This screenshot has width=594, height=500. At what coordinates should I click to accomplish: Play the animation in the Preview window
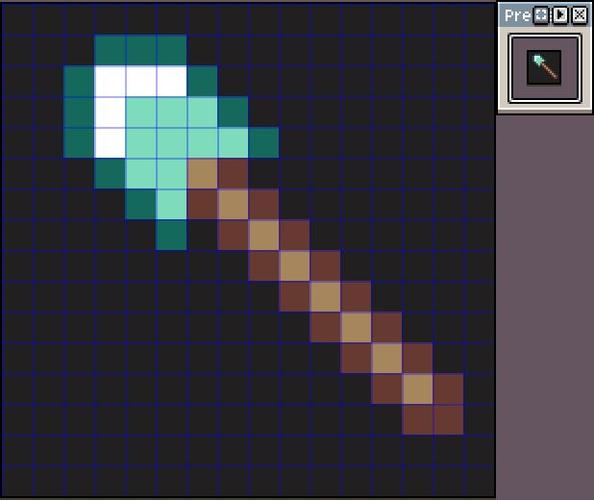560,16
